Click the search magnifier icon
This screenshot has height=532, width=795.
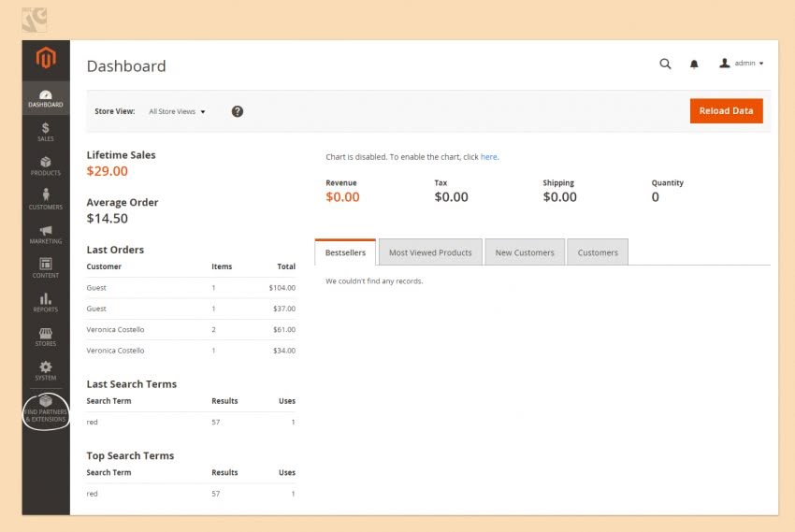point(665,64)
